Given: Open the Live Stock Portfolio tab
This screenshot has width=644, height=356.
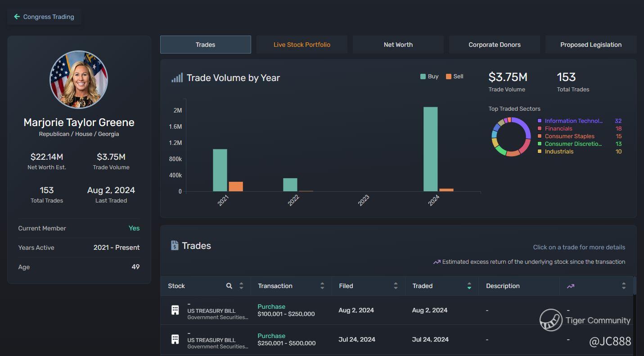Looking at the screenshot, I should tap(302, 45).
